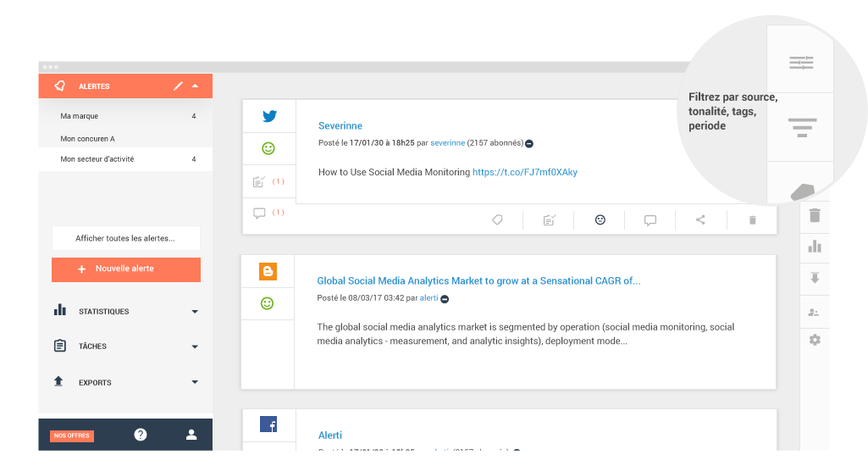Select Mon secteur d'activité alert

pos(125,159)
